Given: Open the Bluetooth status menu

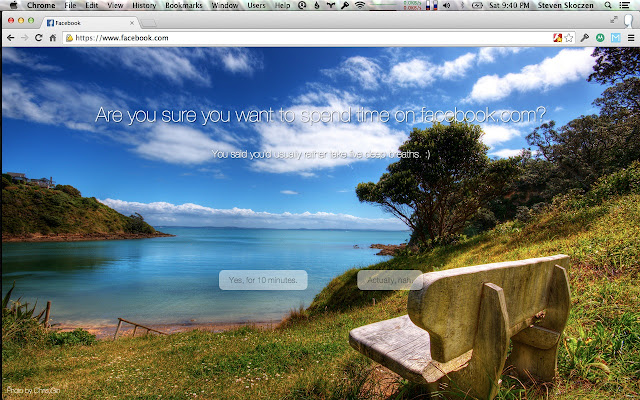Looking at the screenshot, I should (462, 5).
